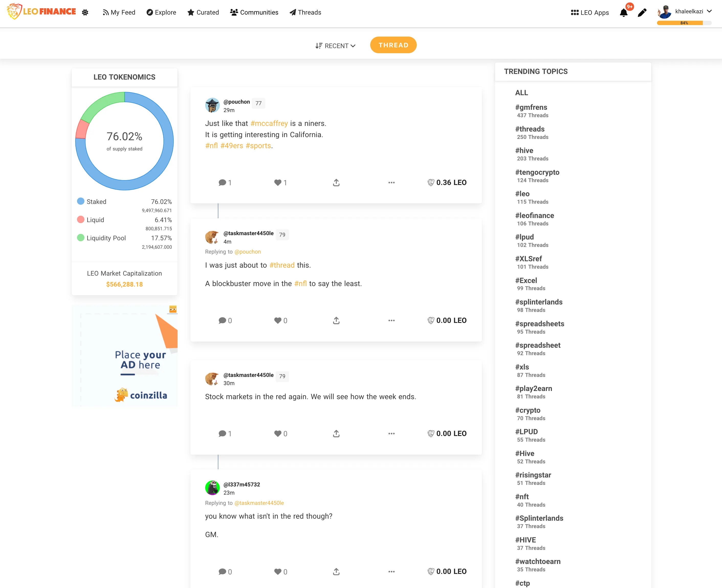The height and width of the screenshot is (588, 722).
Task: Open the coinzilla Place your AD banner
Action: (x=124, y=356)
